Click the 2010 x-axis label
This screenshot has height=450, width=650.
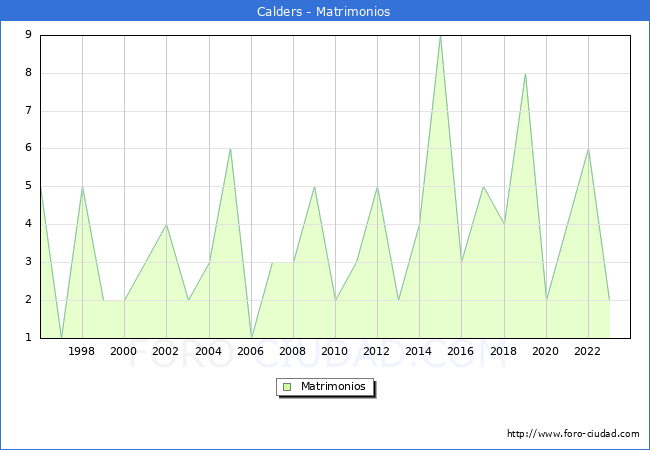[x=335, y=351]
